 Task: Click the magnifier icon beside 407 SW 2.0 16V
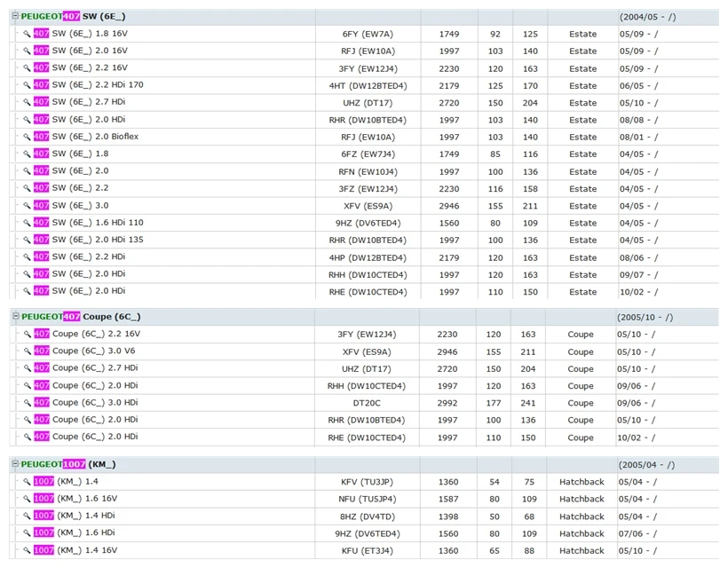(x=27, y=51)
